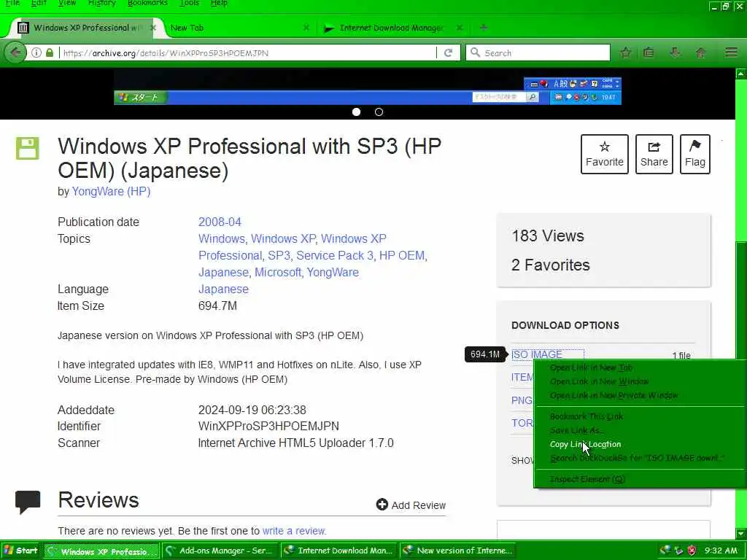Click the Favorite star button
Viewport: 747px width, 560px height.
605,155
